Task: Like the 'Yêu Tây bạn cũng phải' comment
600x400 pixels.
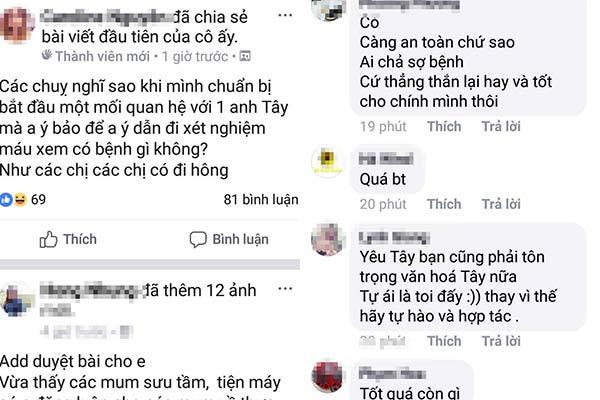Action: pos(444,341)
